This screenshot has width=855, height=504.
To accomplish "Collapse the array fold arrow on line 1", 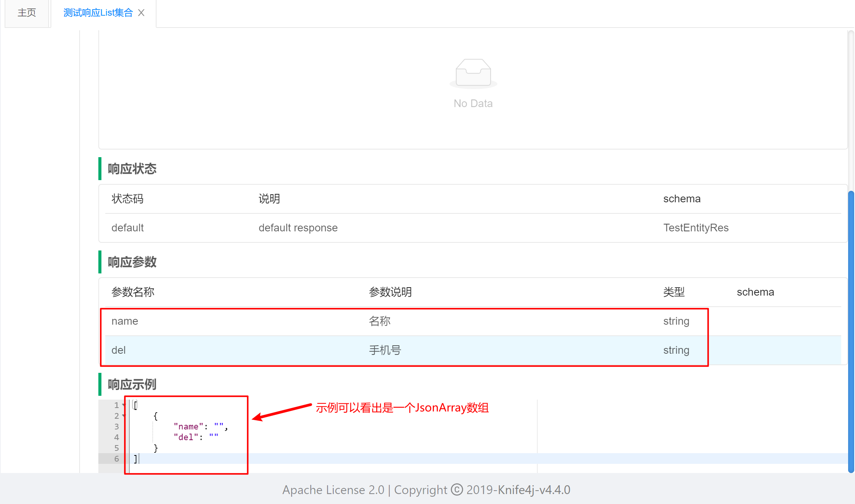I will [124, 405].
